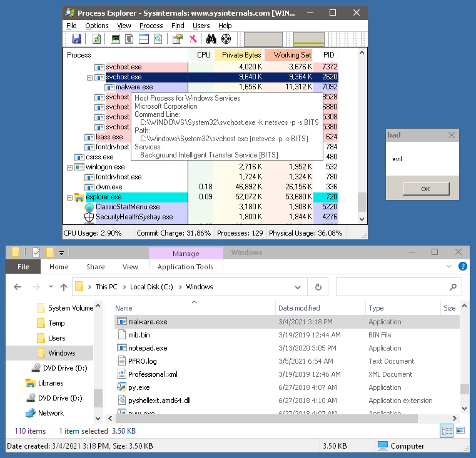The image size is (476, 458).
Task: Click OK in the bad dialog
Action: [x=425, y=189]
